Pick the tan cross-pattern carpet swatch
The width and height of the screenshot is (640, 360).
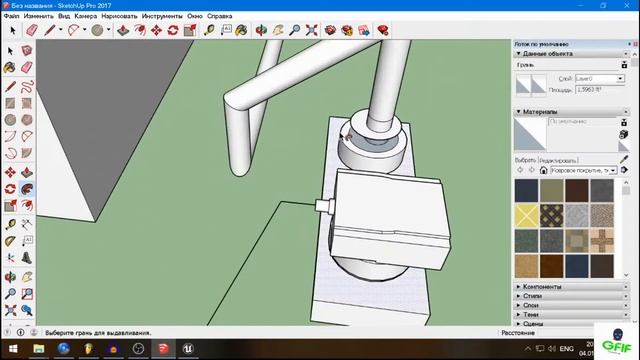[602, 241]
